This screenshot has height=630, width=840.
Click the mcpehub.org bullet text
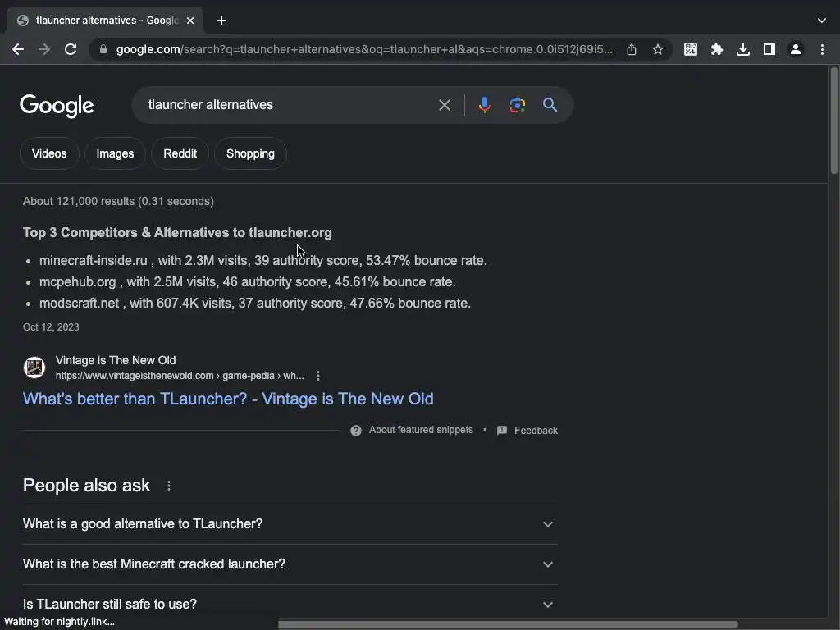click(x=248, y=282)
